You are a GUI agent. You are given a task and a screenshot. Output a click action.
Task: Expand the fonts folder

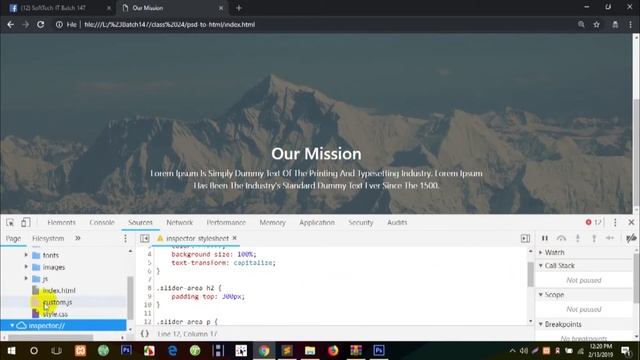tap(26, 255)
